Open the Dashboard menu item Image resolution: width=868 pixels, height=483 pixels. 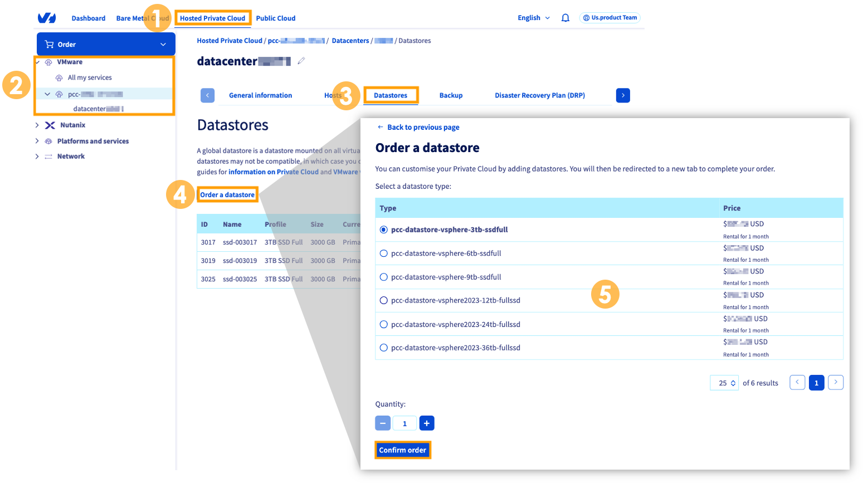pyautogui.click(x=89, y=18)
